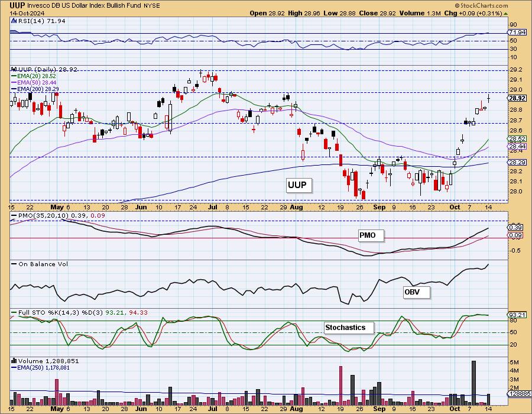Select the purple EMA(50) legend line swatch

point(14,82)
